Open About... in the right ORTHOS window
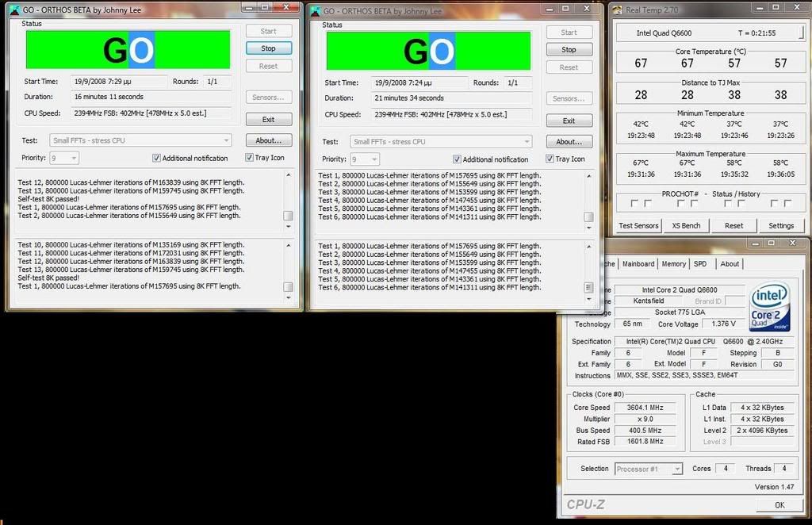Screen dimensions: 812x525 tap(569, 142)
